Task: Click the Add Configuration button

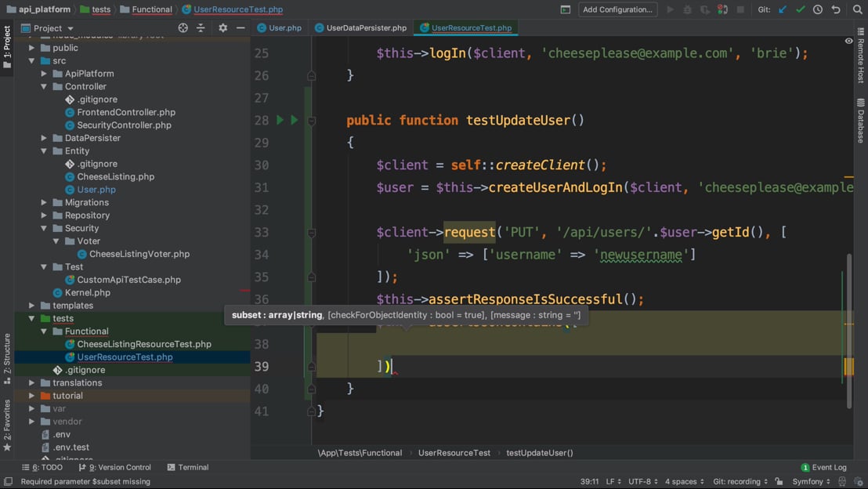Action: [617, 9]
